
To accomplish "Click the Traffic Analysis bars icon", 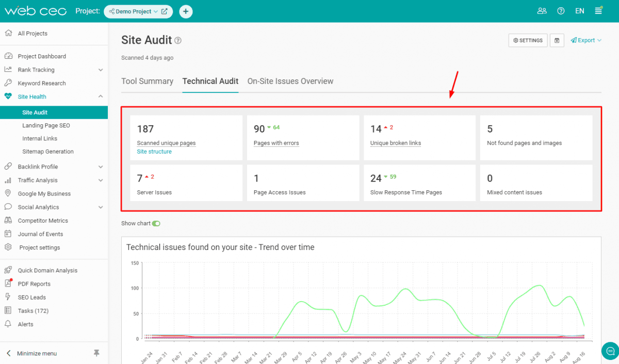I will 8,180.
